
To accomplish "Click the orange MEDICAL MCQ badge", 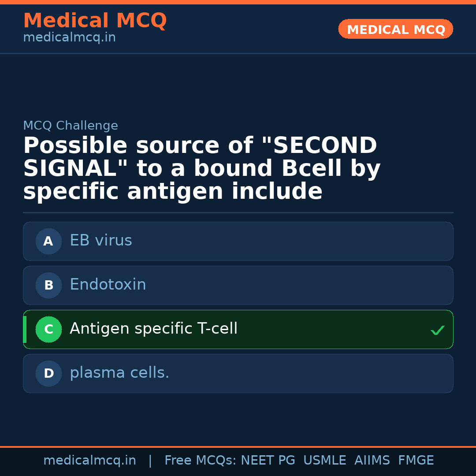I will click(x=395, y=29).
